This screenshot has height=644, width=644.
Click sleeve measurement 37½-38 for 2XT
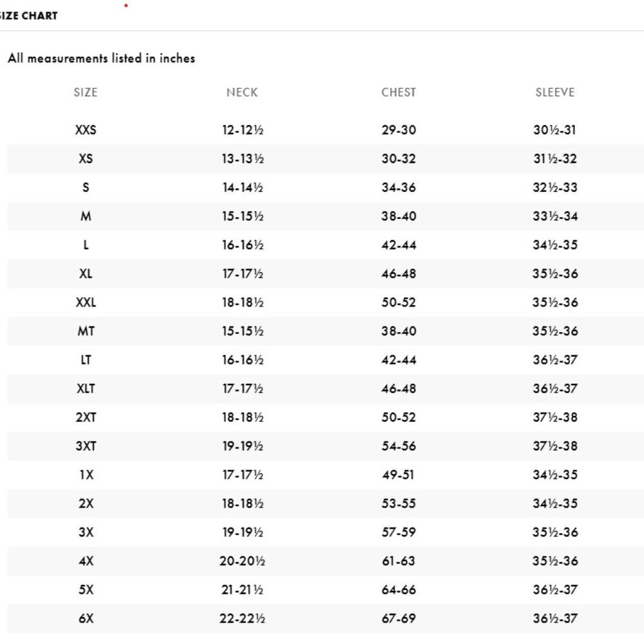point(555,417)
